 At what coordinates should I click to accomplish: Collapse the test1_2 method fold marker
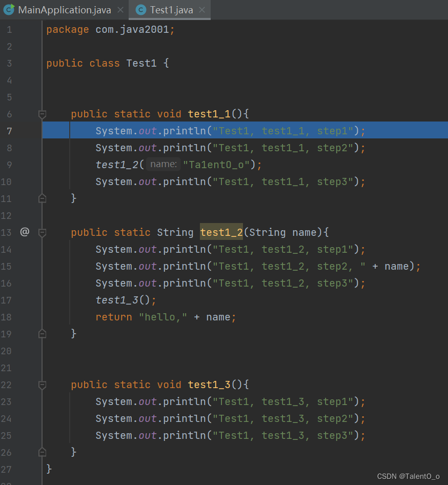43,233
